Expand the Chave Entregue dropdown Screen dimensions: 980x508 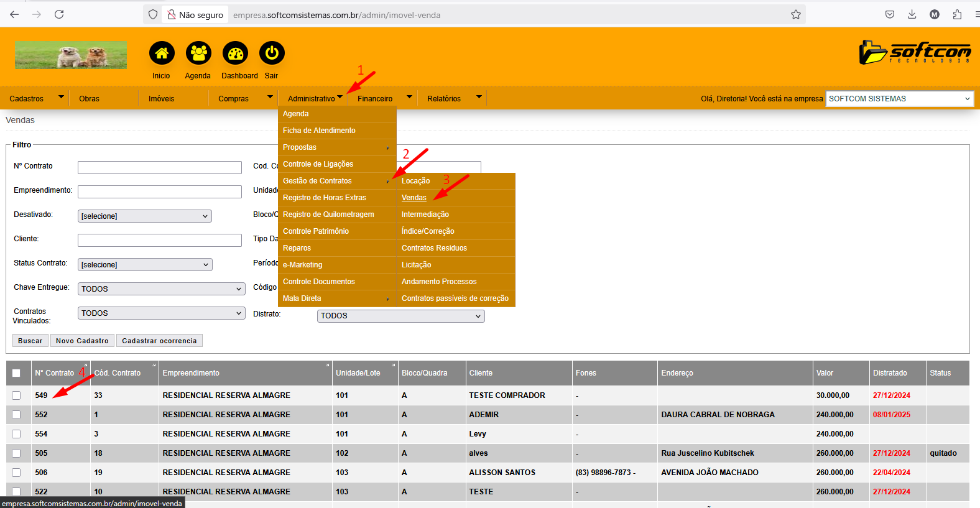click(x=161, y=289)
